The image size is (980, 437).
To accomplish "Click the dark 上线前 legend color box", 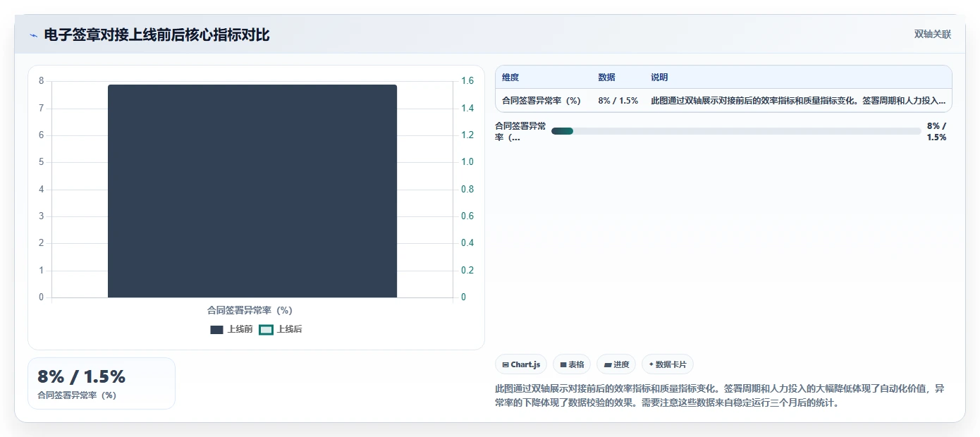I will pyautogui.click(x=216, y=330).
